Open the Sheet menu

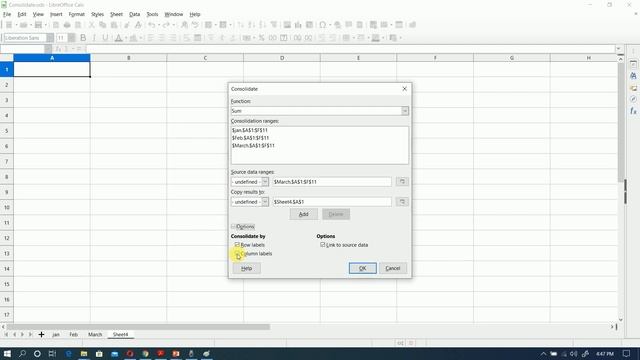tap(116, 14)
